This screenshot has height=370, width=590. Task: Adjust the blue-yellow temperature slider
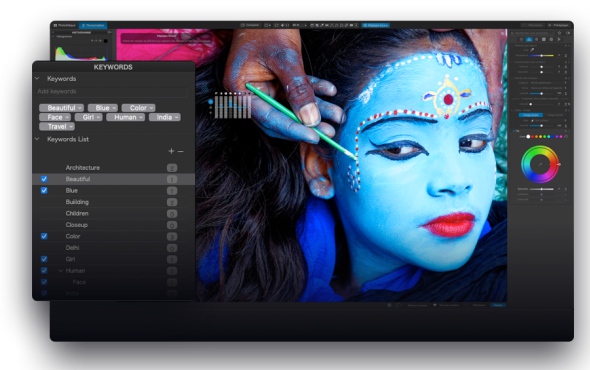pyautogui.click(x=541, y=55)
